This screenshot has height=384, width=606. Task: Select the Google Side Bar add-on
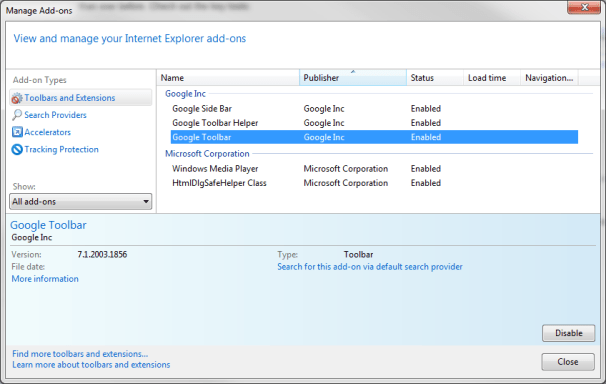point(374,109)
